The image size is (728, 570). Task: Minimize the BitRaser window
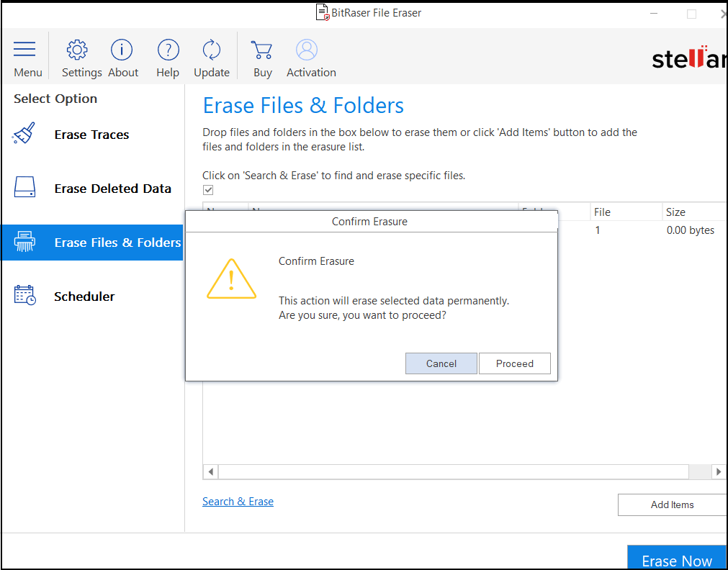point(654,14)
